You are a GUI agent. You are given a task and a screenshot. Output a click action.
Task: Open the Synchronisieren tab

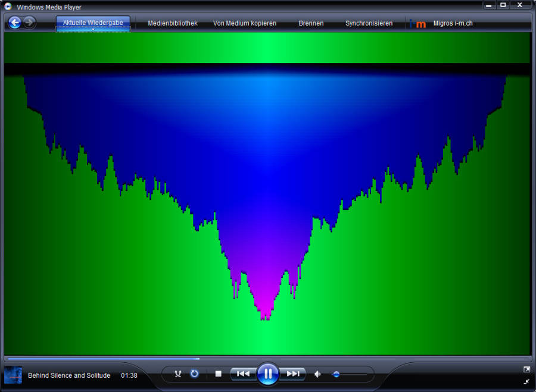pos(369,23)
